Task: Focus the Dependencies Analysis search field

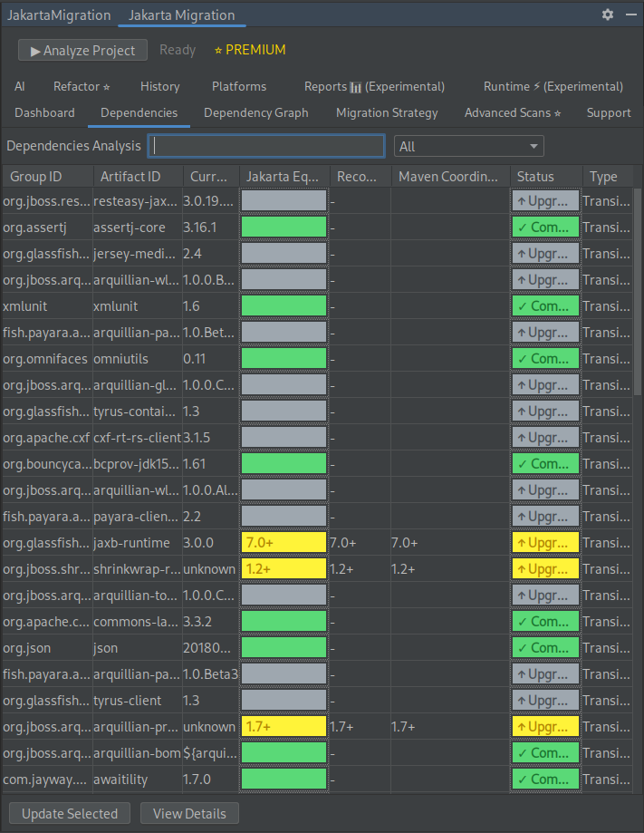Action: [x=266, y=146]
